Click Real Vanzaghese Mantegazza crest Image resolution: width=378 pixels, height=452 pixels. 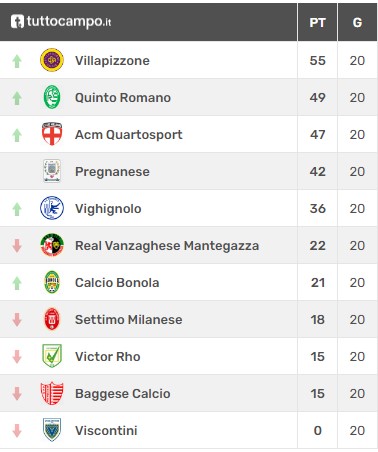[52, 245]
